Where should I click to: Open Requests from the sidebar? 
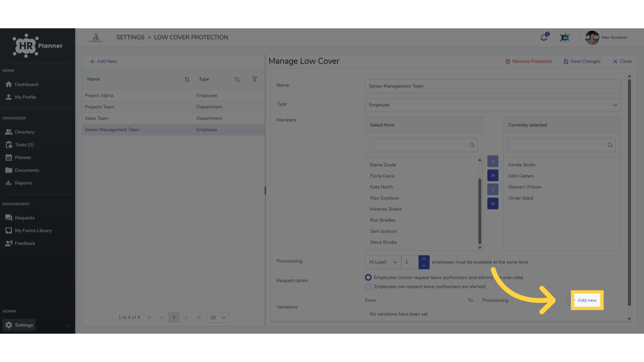click(x=20, y=218)
